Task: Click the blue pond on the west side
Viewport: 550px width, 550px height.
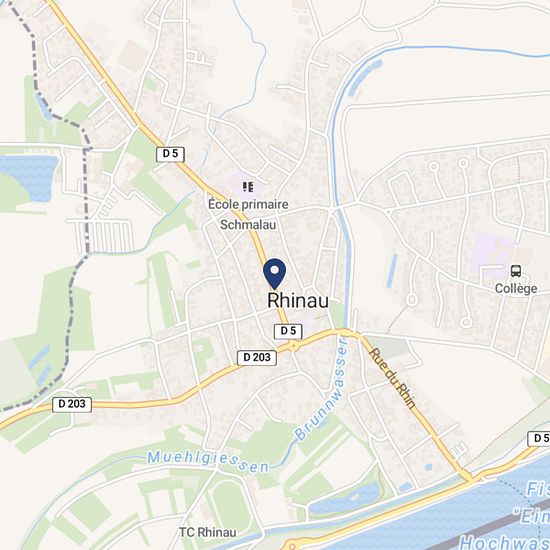Action: (29, 177)
